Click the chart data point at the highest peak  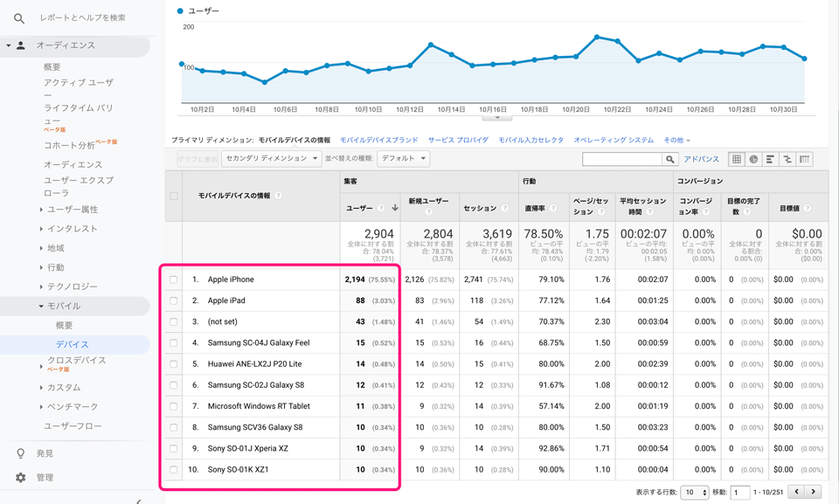tap(597, 37)
